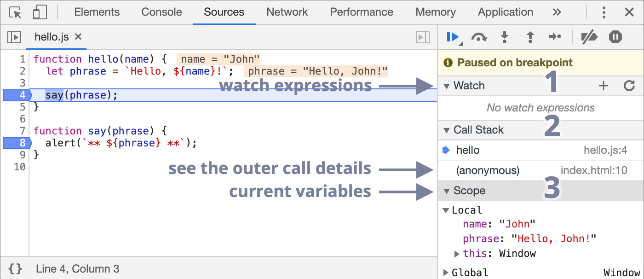Screen dimensions: 644x279
Task: Toggle the device toolbar icon
Action: [x=40, y=12]
